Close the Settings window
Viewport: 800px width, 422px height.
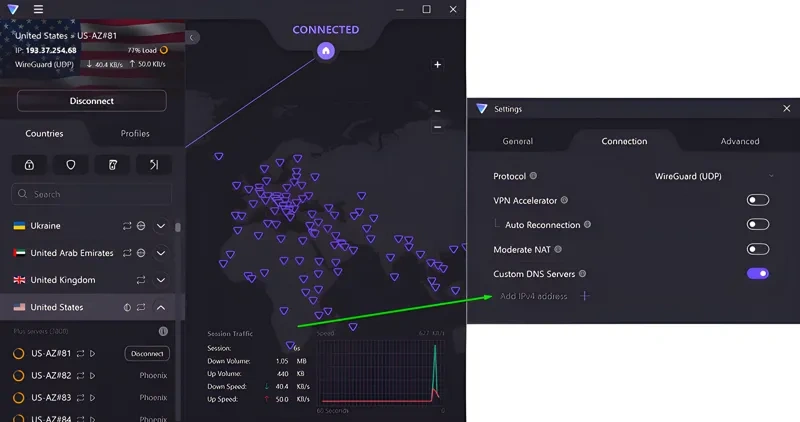pos(786,108)
